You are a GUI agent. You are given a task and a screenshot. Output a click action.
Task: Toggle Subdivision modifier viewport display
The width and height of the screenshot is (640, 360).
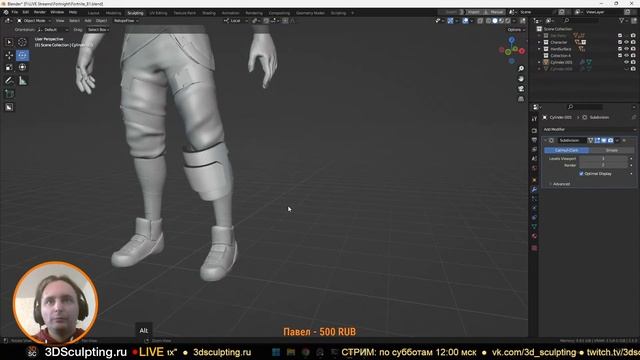coord(604,140)
